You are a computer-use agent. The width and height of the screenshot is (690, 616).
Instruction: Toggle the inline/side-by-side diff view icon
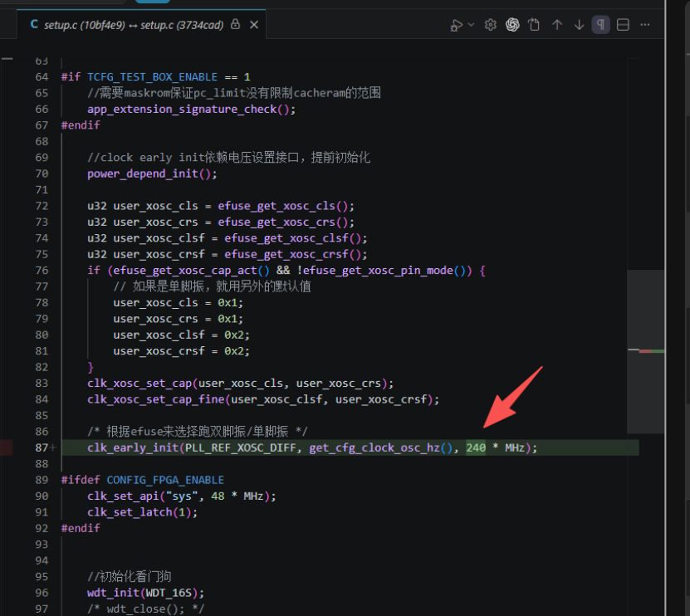pos(623,25)
